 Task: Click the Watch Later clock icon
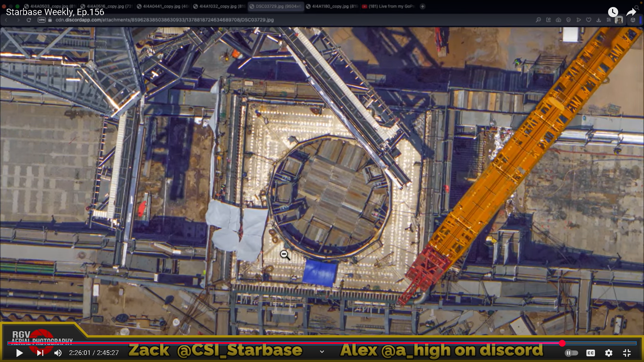(x=613, y=12)
